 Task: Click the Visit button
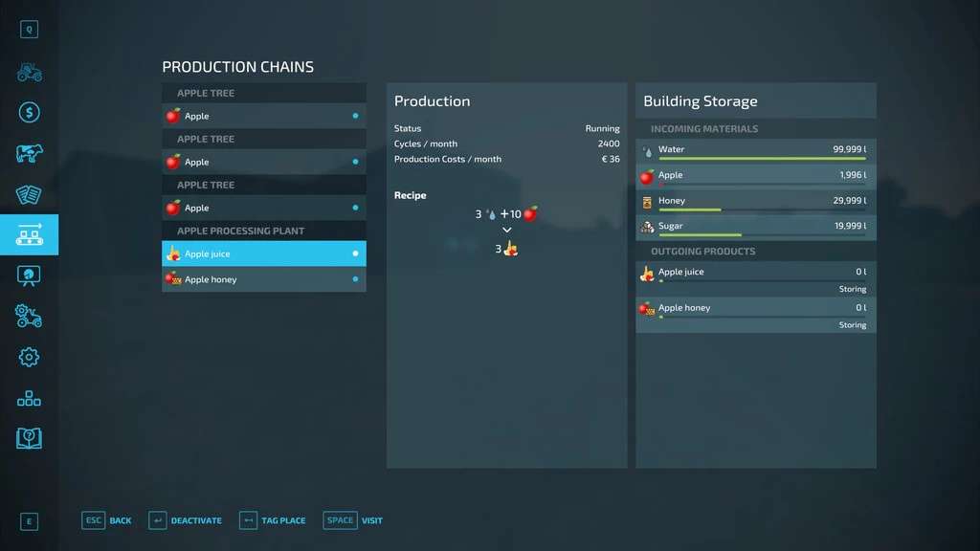click(353, 520)
